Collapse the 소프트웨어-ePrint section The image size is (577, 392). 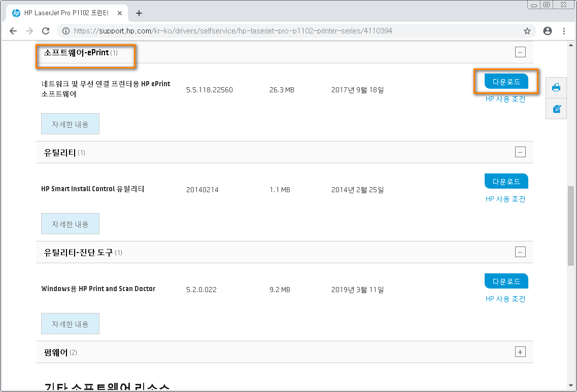coord(520,52)
